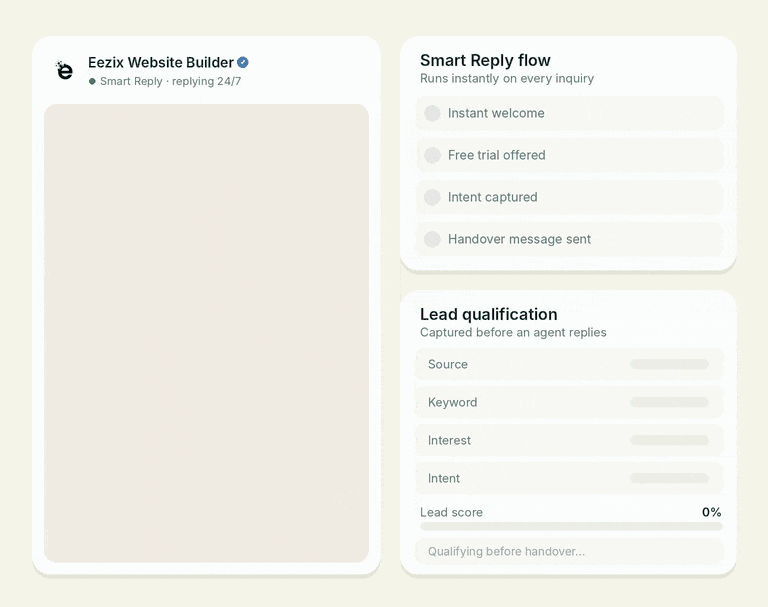The height and width of the screenshot is (607, 768).
Task: Click the Lead score label
Action: click(452, 512)
